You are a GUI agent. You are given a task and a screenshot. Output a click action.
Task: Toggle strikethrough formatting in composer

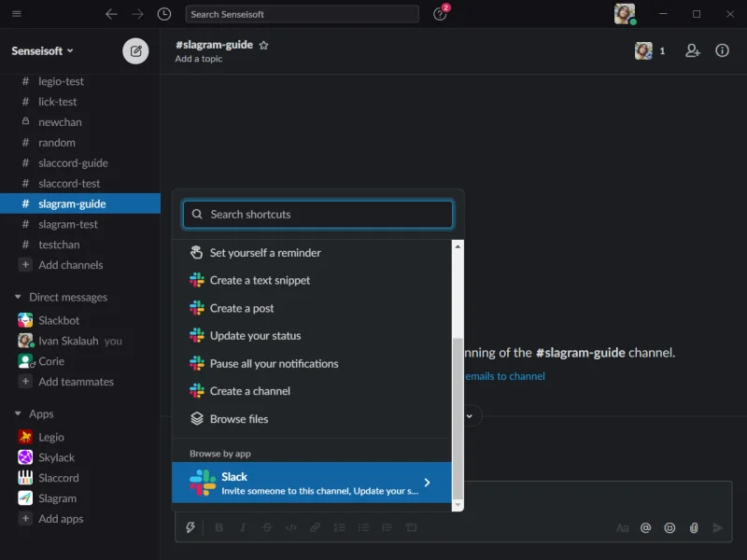click(x=267, y=527)
